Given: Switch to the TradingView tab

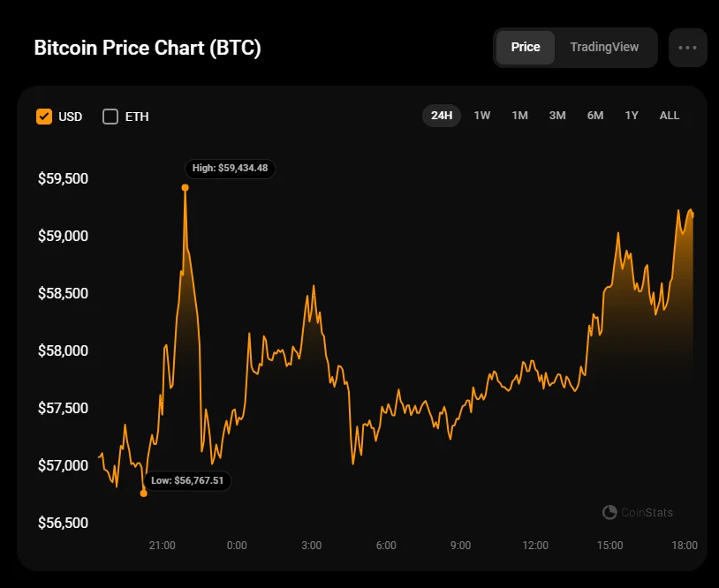Looking at the screenshot, I should coord(604,48).
